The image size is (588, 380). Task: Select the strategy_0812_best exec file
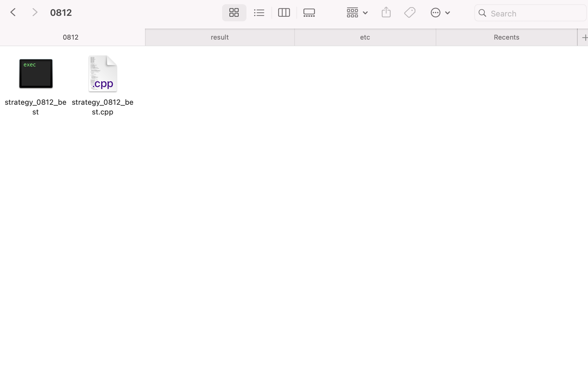point(36,74)
